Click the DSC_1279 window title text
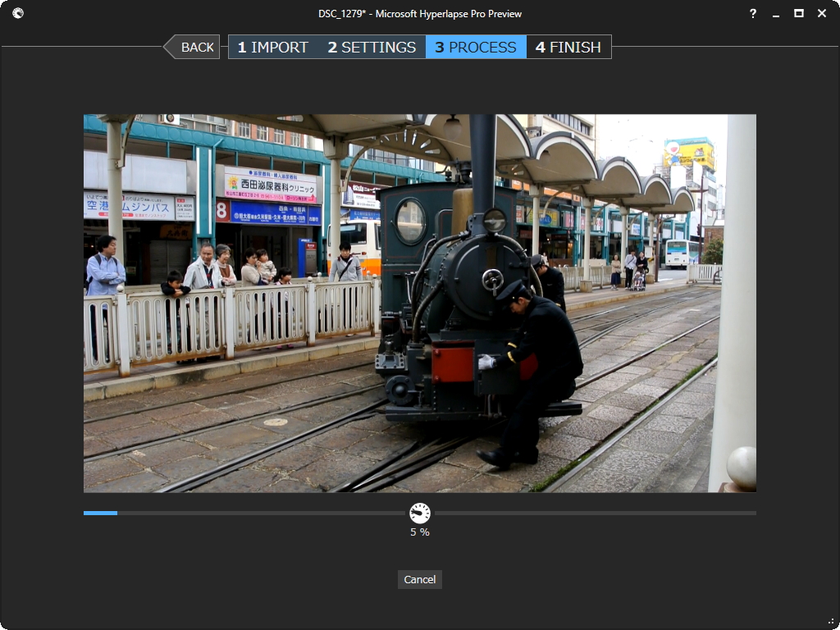The image size is (840, 630). pyautogui.click(x=420, y=14)
